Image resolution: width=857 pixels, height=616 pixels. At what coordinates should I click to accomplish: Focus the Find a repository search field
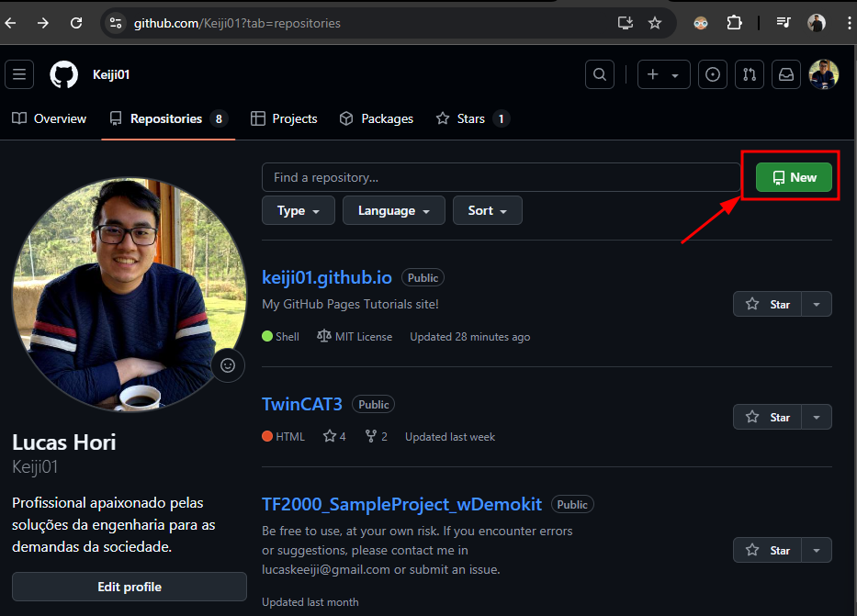tap(502, 177)
